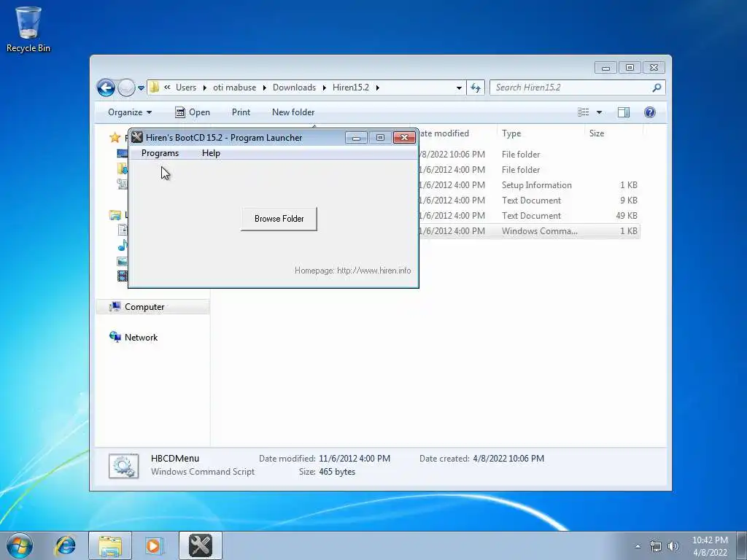Select the oti mabuse breadcrumb
The height and width of the screenshot is (560, 747).
tap(234, 87)
